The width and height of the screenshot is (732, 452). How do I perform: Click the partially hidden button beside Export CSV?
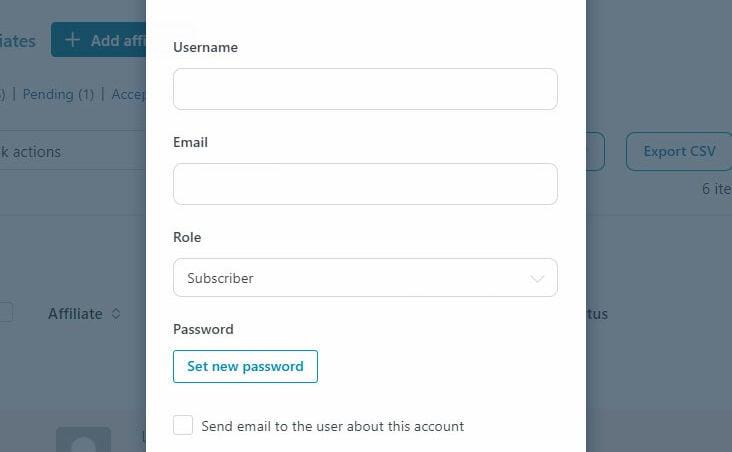(x=596, y=151)
